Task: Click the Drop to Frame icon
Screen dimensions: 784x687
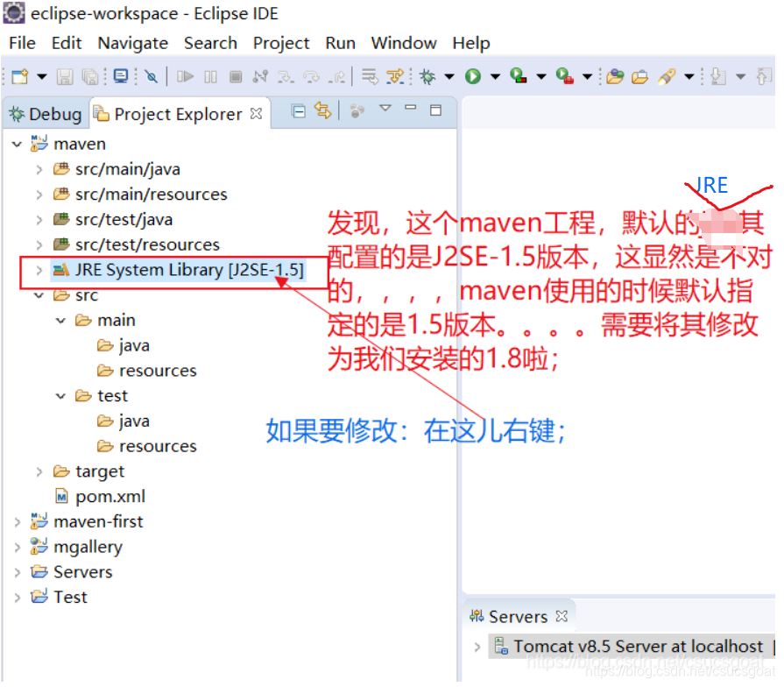Action: (x=370, y=76)
